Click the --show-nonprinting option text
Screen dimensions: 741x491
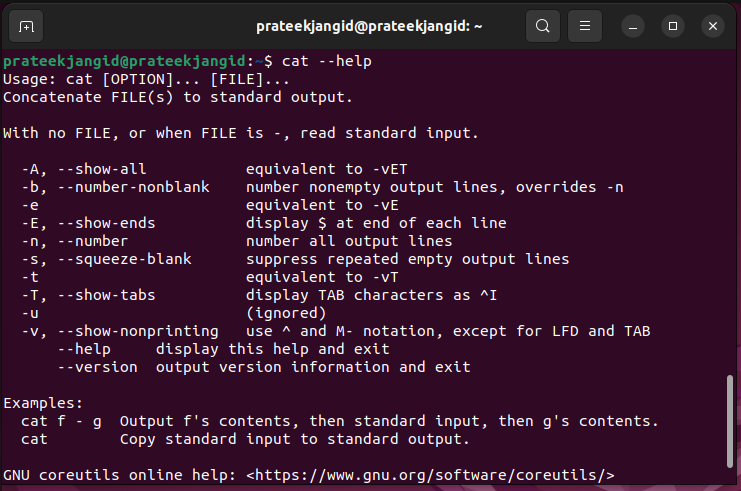pyautogui.click(x=138, y=331)
